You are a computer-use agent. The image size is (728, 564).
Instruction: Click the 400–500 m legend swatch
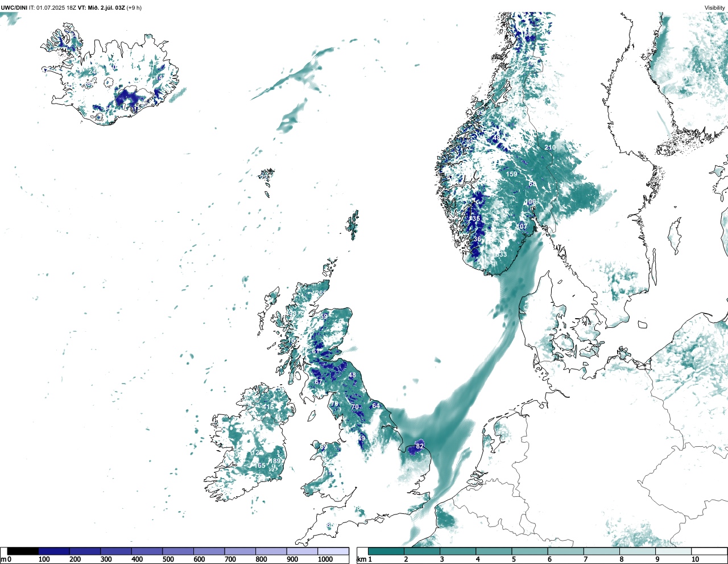[x=147, y=551]
